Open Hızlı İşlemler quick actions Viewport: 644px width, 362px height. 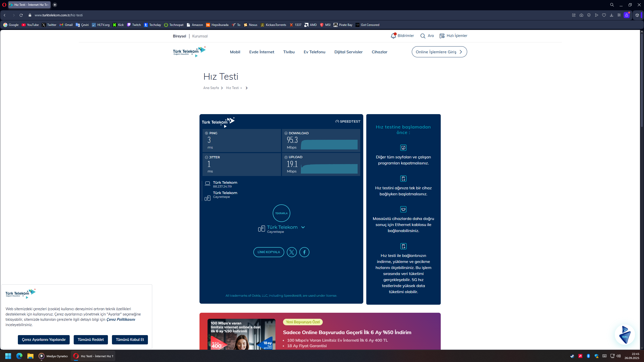(x=453, y=36)
